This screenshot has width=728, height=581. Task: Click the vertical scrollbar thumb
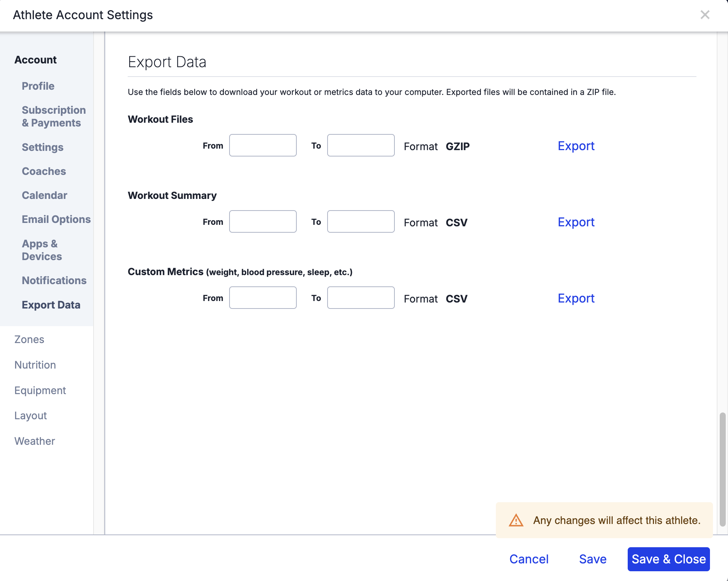pyautogui.click(x=722, y=469)
